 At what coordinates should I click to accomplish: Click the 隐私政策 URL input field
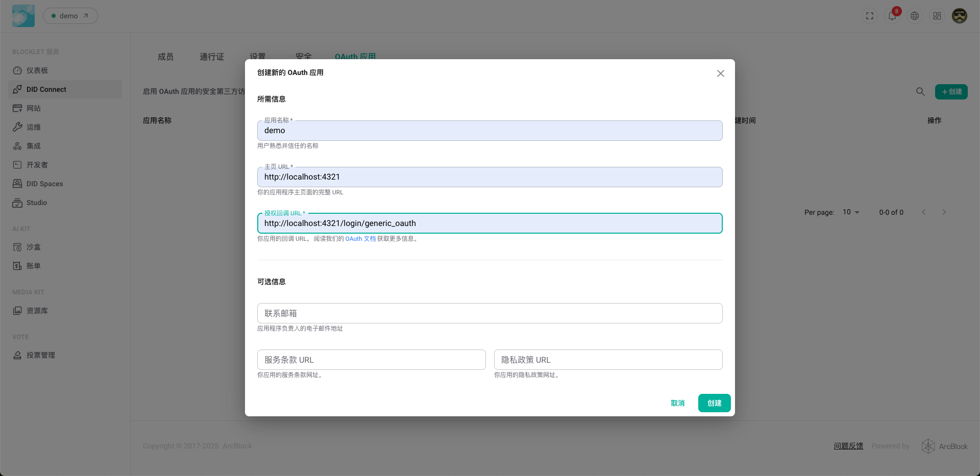click(608, 360)
